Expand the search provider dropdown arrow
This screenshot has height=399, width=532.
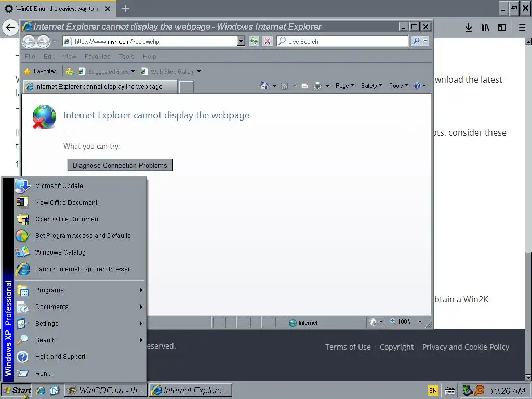click(x=425, y=42)
